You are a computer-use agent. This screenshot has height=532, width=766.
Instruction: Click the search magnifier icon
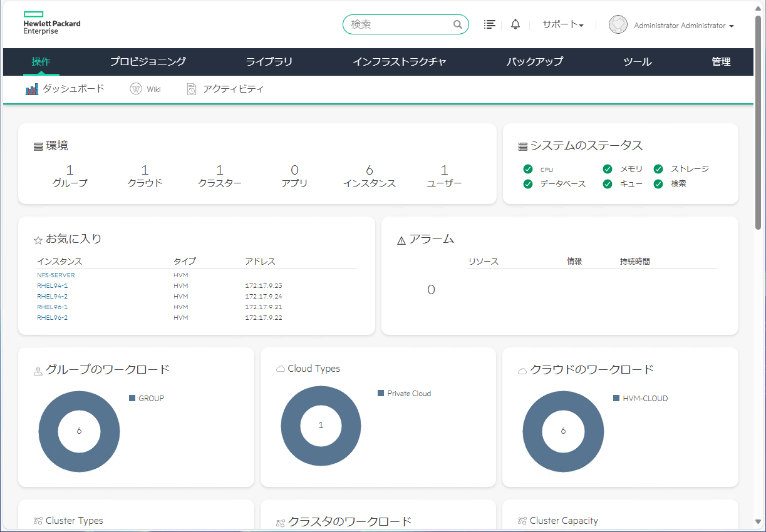tap(457, 24)
